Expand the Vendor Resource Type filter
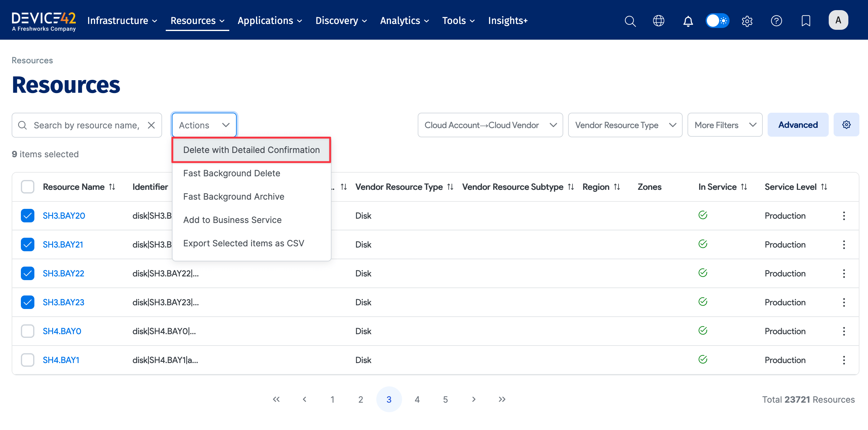 tap(625, 125)
